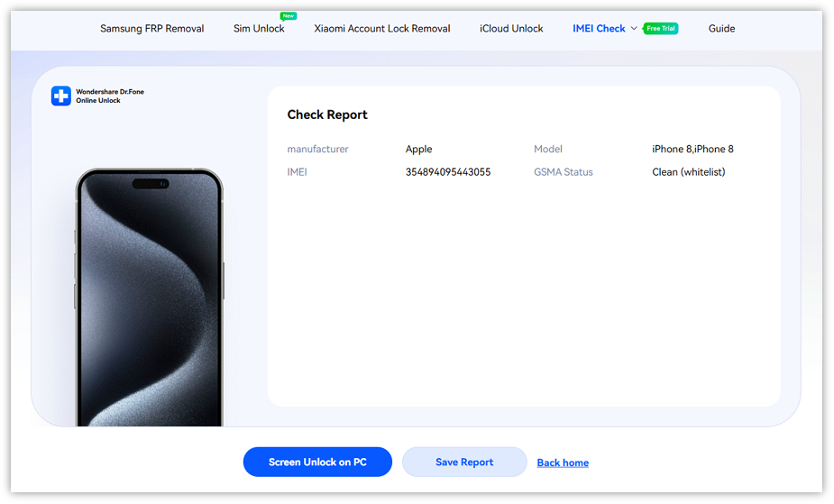Click the manufacturer label

(x=317, y=150)
